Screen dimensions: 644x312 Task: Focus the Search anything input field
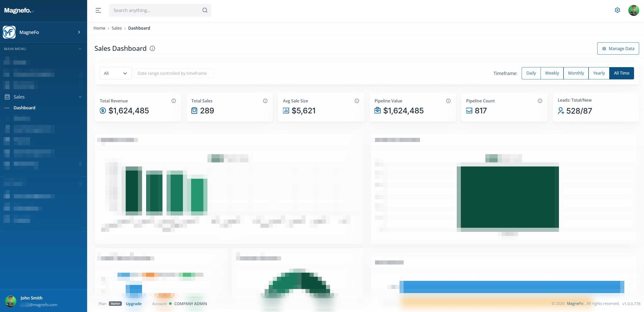(x=156, y=10)
